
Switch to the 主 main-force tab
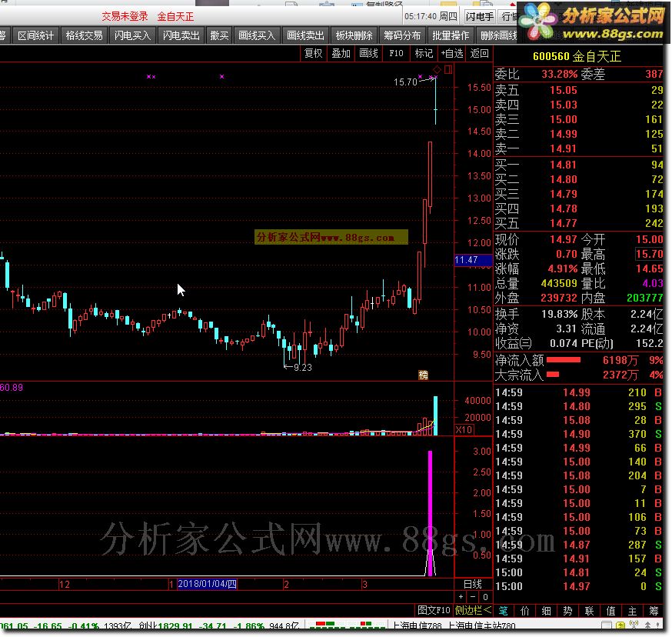point(632,610)
